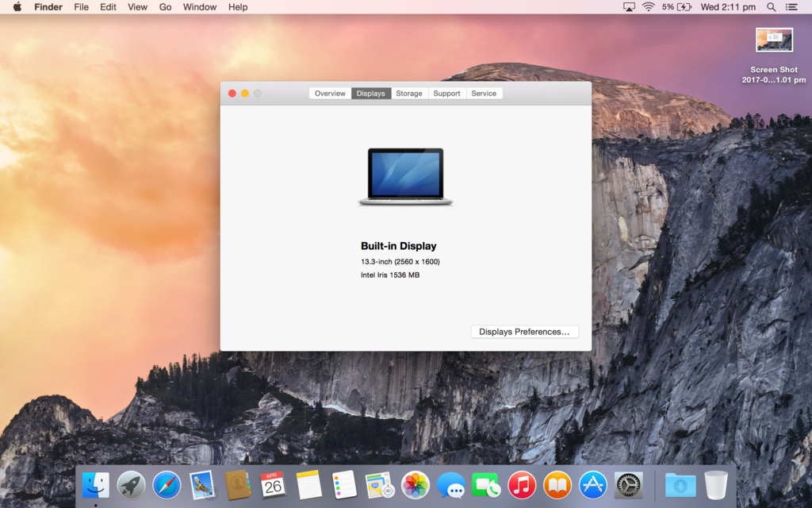Open FaceTime green icon in Dock
This screenshot has width=812, height=508.
click(486, 486)
